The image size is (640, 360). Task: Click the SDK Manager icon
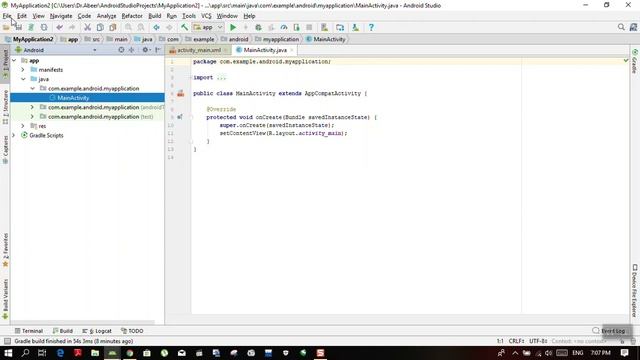click(x=356, y=27)
